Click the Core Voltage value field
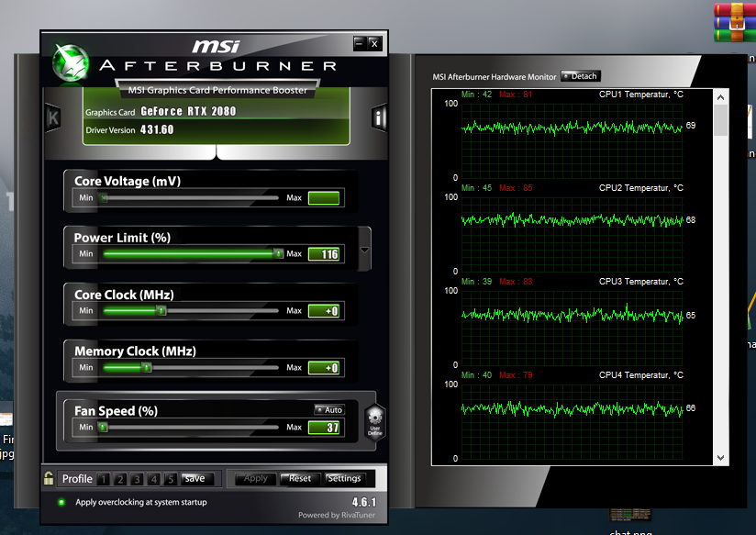 [x=324, y=198]
